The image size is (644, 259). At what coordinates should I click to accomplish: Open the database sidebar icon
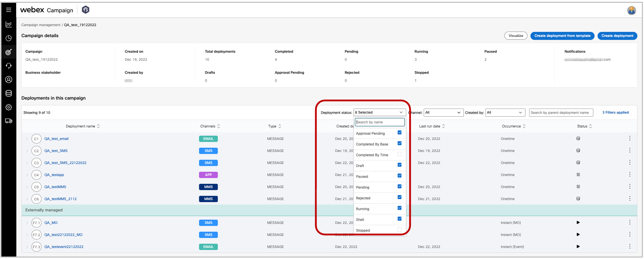(x=9, y=93)
